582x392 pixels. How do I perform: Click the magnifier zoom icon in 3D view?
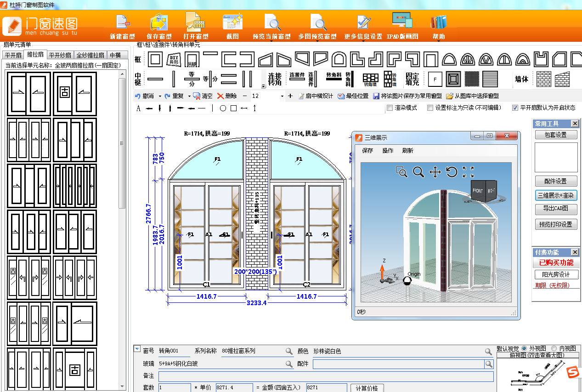418,172
